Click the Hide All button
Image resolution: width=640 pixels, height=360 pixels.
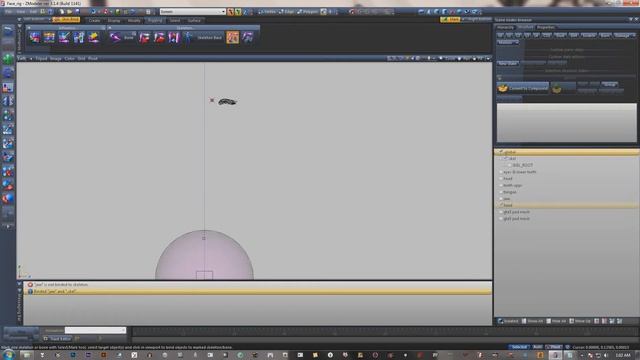557,321
